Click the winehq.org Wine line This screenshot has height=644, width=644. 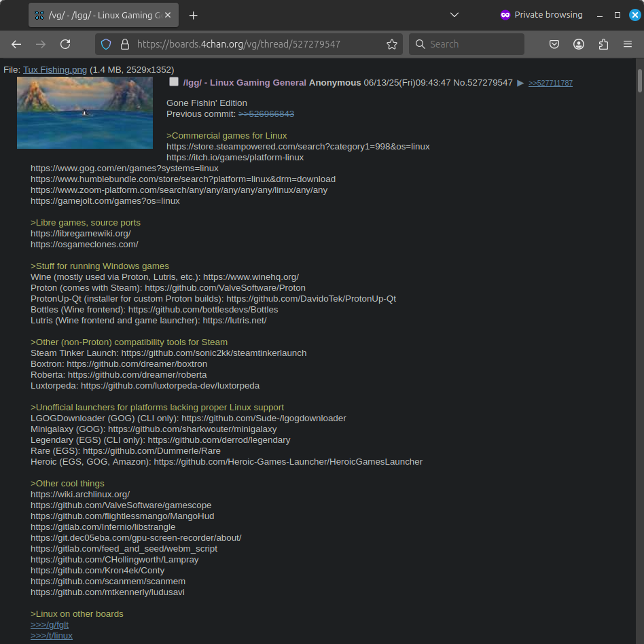164,276
